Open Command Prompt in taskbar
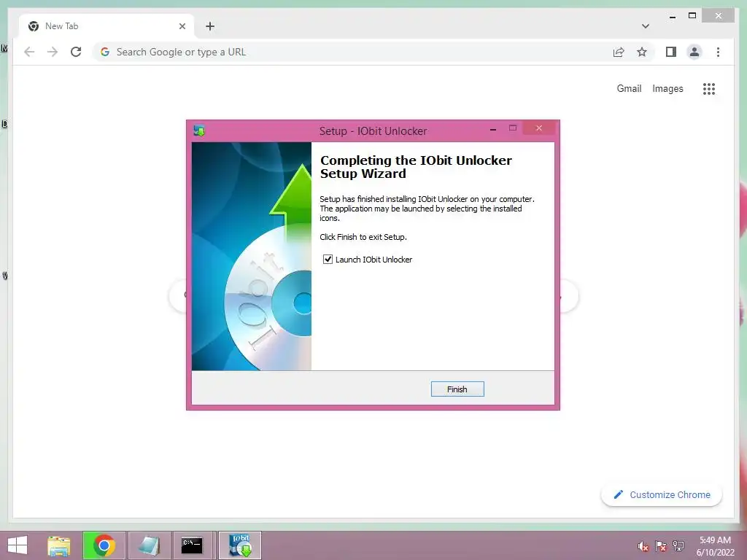The width and height of the screenshot is (747, 560). [192, 545]
